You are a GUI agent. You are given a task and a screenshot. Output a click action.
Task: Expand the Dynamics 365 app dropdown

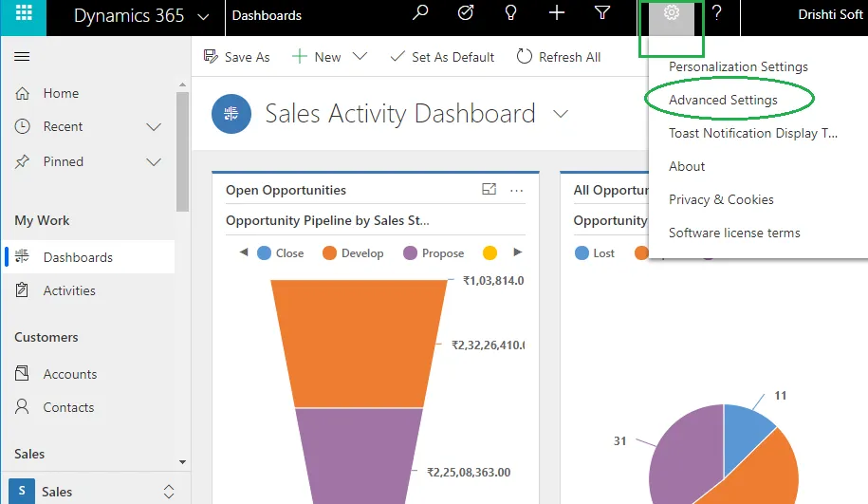coord(203,17)
